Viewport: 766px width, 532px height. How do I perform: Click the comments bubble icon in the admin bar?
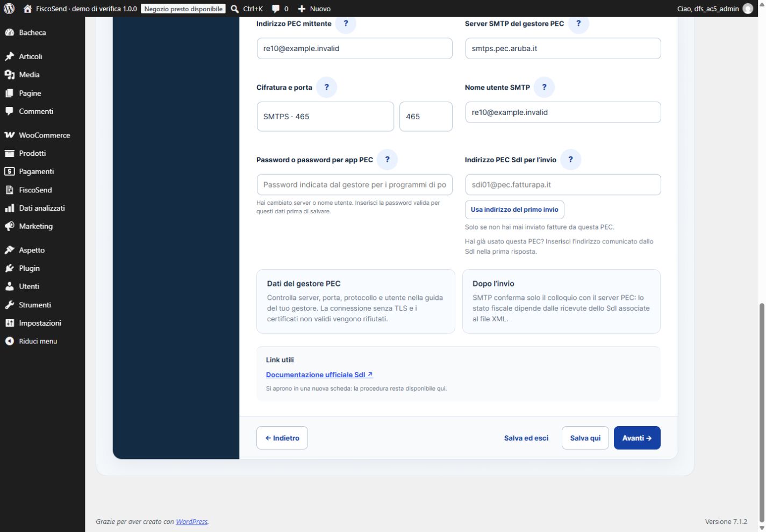276,9
